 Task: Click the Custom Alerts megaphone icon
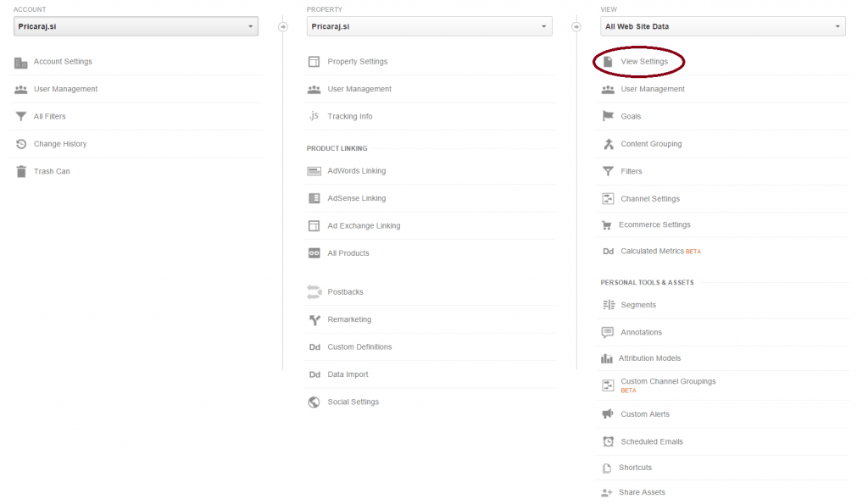pos(608,414)
